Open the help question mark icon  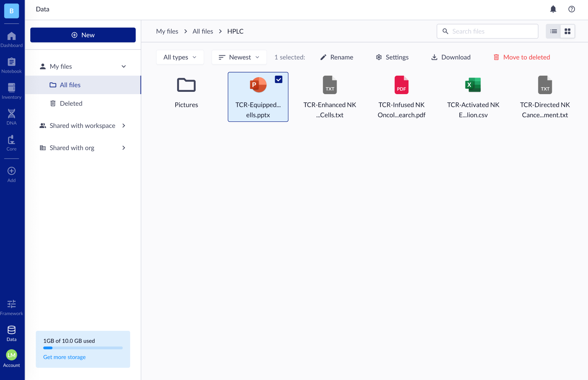(x=571, y=9)
